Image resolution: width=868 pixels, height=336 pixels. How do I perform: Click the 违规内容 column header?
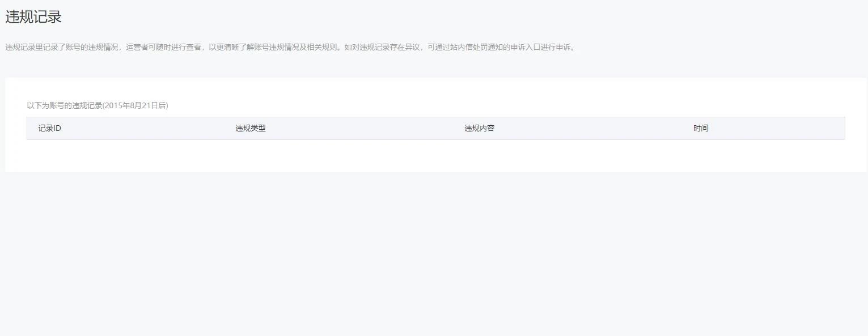(480, 128)
